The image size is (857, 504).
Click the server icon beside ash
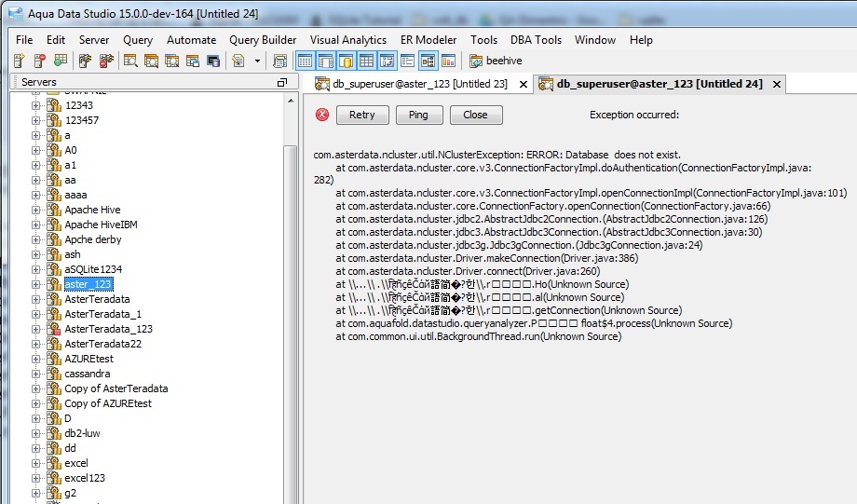[x=54, y=254]
